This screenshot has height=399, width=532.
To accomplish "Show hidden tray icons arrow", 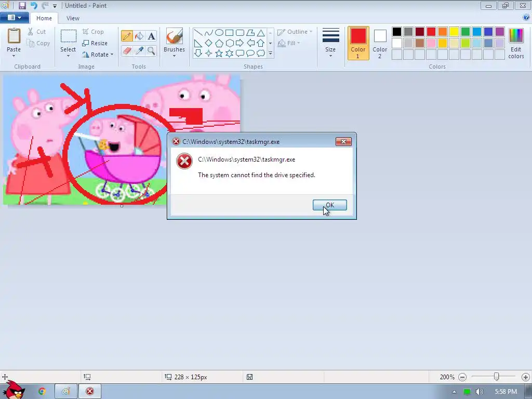I will coord(454,392).
